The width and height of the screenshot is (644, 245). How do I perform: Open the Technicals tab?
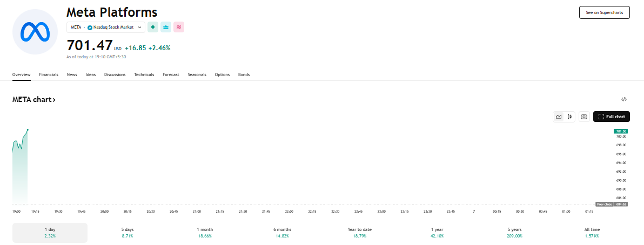144,74
